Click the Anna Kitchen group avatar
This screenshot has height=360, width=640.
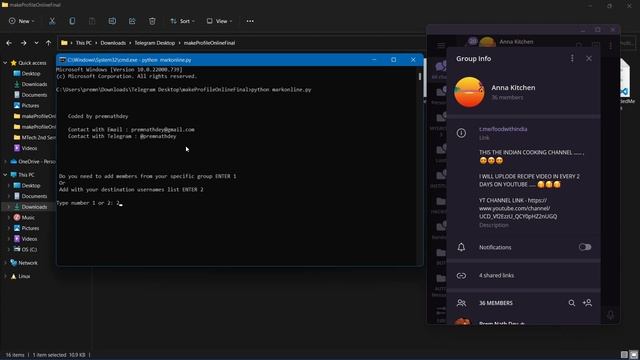(469, 92)
